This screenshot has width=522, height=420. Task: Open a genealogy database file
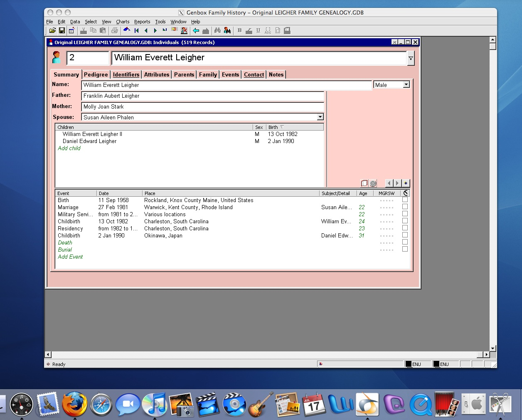pos(52,30)
